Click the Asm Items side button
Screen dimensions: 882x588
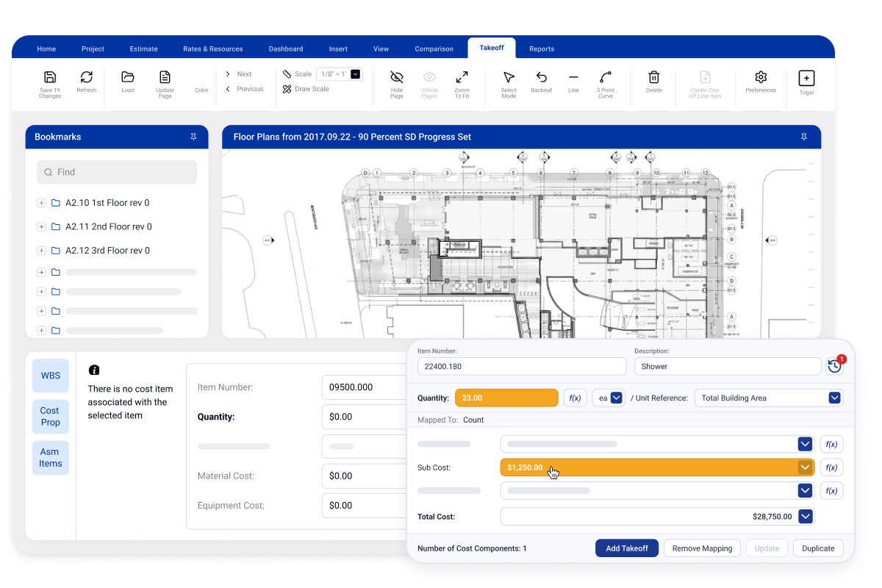[x=51, y=458]
